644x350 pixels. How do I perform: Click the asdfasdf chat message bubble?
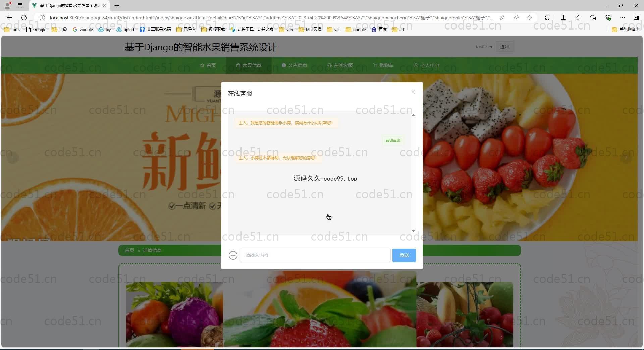click(393, 140)
